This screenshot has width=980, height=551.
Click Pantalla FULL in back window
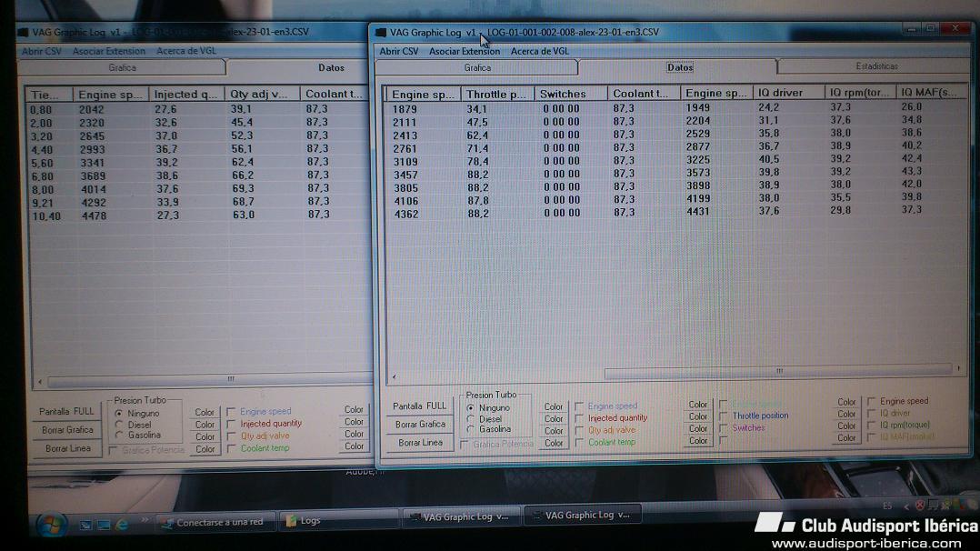click(x=66, y=412)
